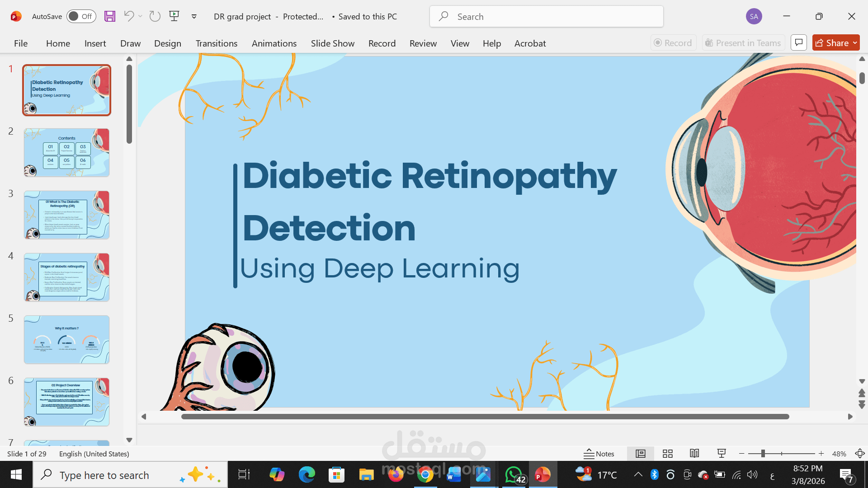Select slide 5 thumbnail Why it matters
Viewport: 868px width, 488px height.
tap(66, 339)
